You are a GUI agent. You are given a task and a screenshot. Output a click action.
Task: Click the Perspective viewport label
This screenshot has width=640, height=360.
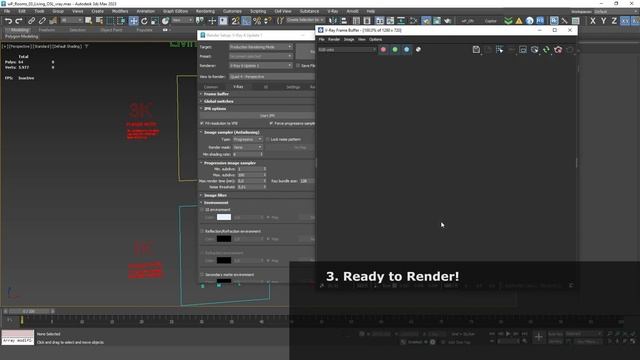click(x=20, y=47)
